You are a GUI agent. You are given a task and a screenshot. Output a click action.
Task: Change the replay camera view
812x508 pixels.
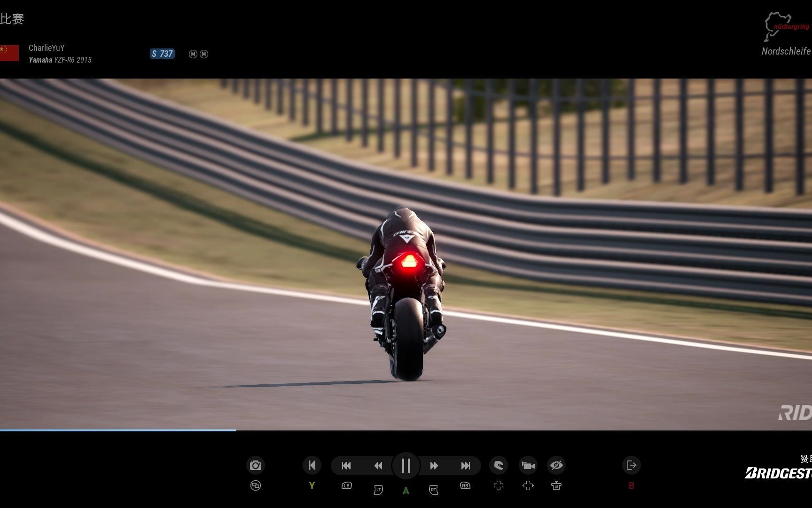coord(528,466)
